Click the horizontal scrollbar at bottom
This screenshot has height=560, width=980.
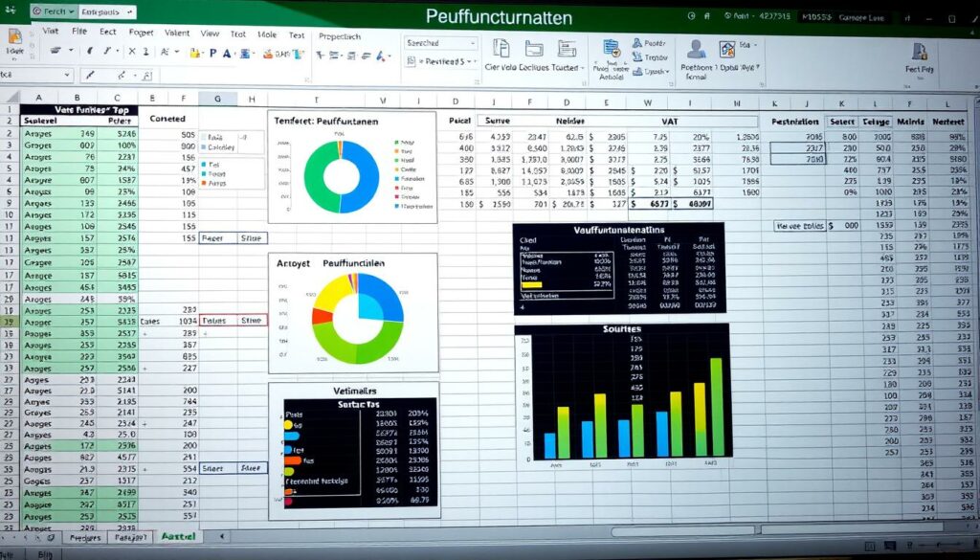click(684, 531)
